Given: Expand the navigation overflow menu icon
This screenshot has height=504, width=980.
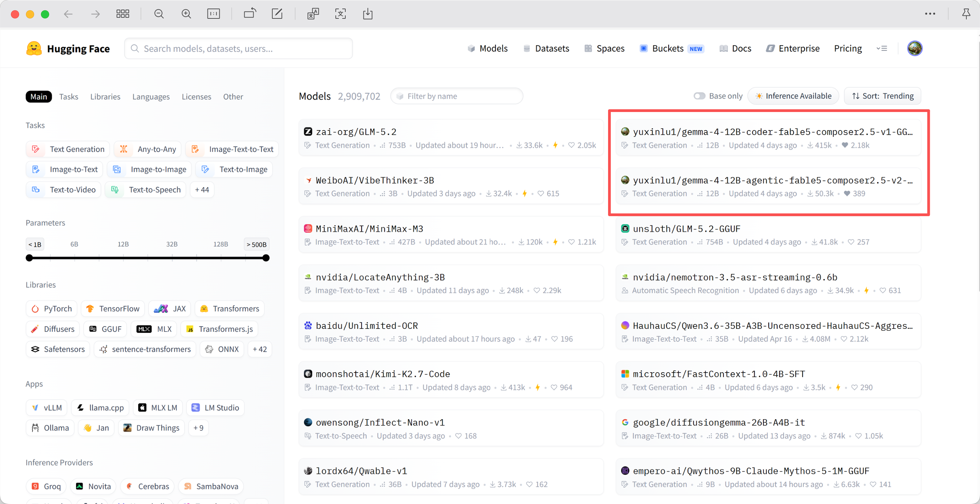Looking at the screenshot, I should click(x=882, y=48).
